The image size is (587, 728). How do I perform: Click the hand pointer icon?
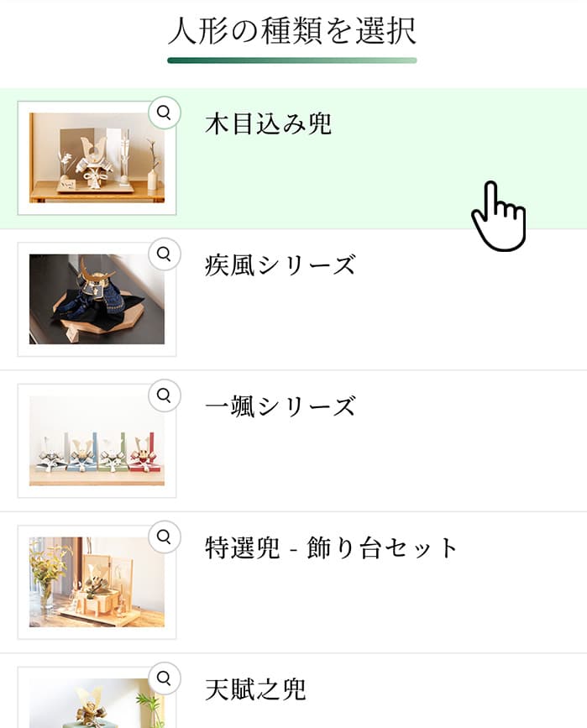click(498, 215)
